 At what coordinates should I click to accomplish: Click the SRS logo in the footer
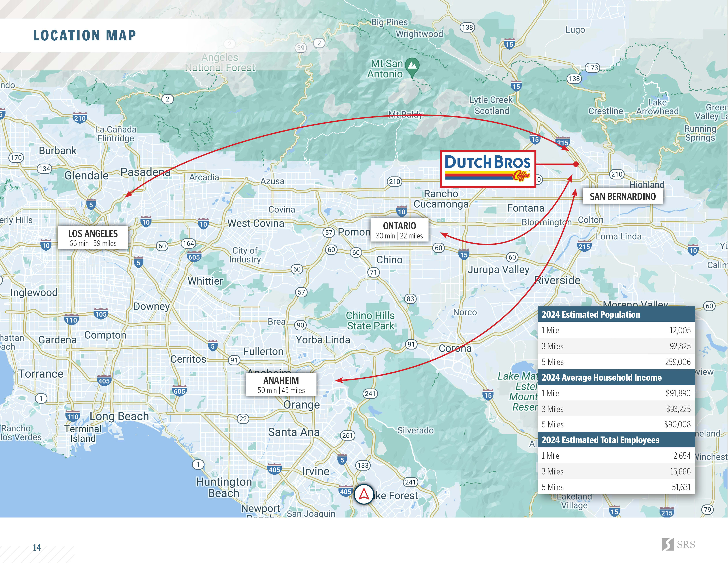(678, 544)
